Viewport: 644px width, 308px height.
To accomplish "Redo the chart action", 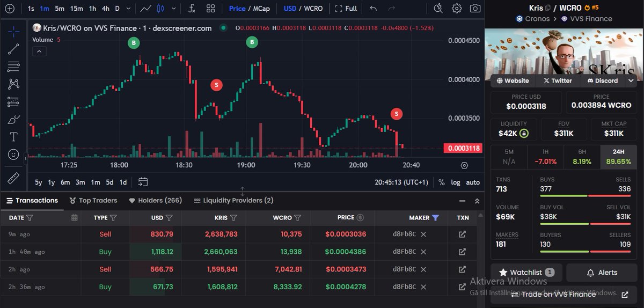I will (392, 9).
